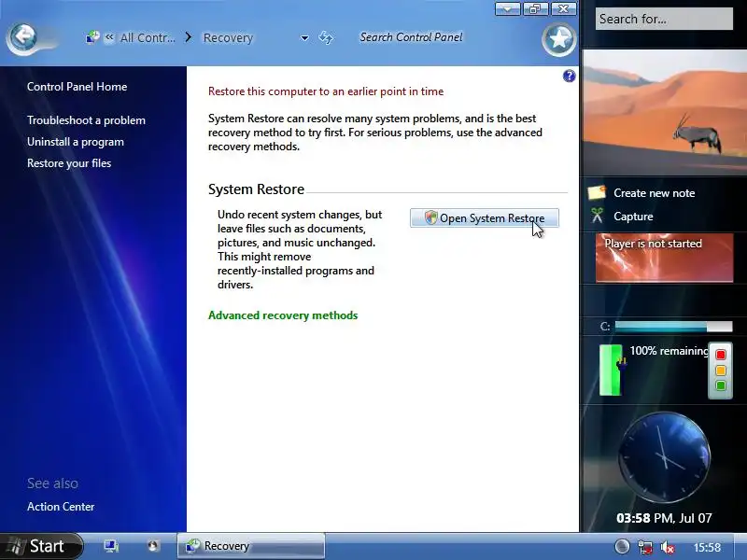The height and width of the screenshot is (560, 747).
Task: Click the window dropdown button in title bar
Action: point(507,9)
